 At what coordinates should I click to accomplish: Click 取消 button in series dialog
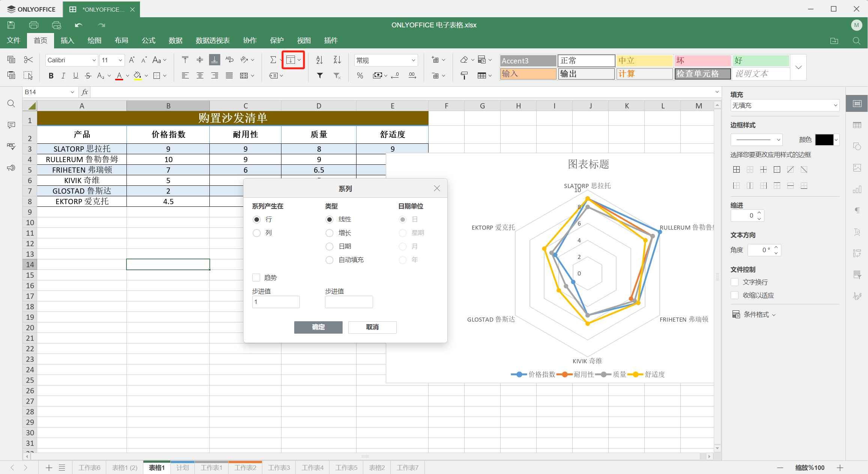[372, 327]
